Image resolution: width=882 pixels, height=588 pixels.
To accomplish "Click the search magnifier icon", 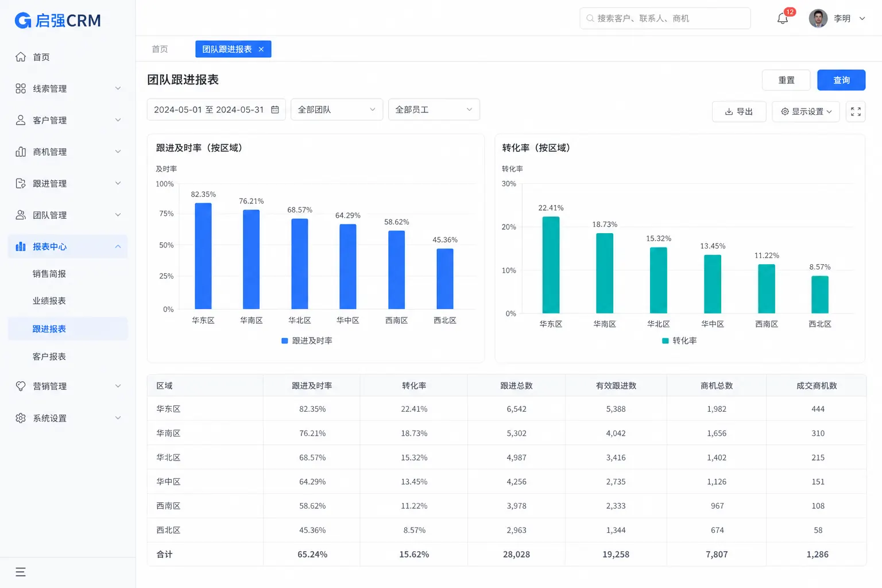I will point(590,18).
